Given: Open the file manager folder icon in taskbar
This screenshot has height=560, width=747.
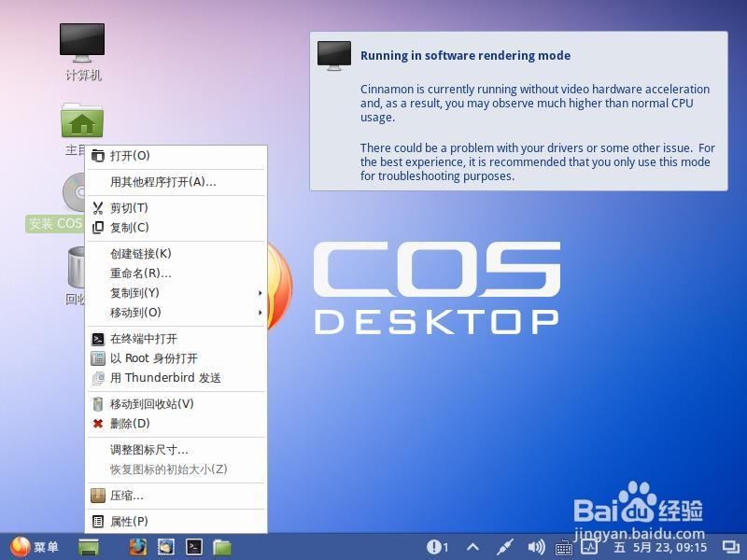Looking at the screenshot, I should tap(222, 547).
